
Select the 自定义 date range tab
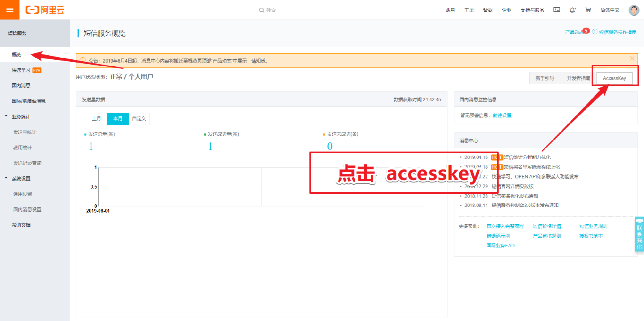point(139,119)
